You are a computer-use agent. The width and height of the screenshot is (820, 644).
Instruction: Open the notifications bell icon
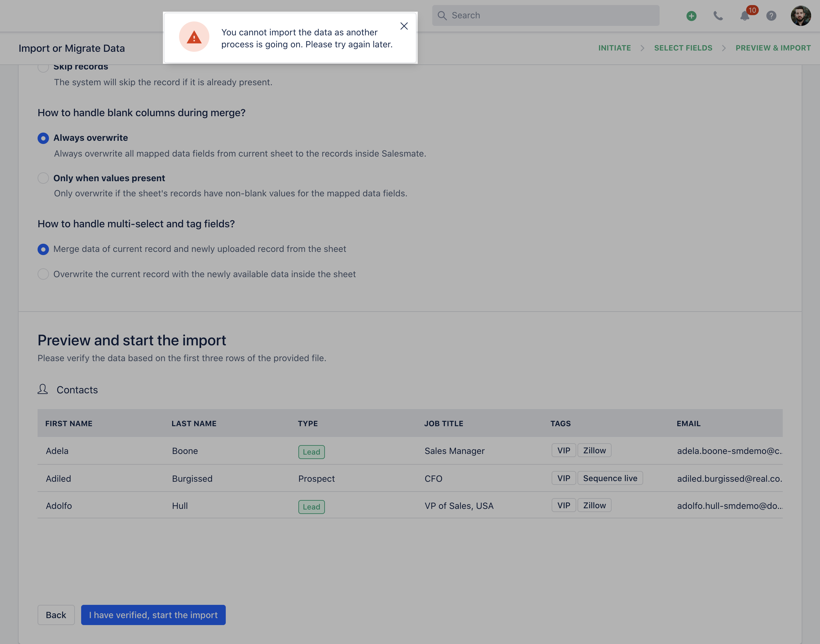coord(745,16)
